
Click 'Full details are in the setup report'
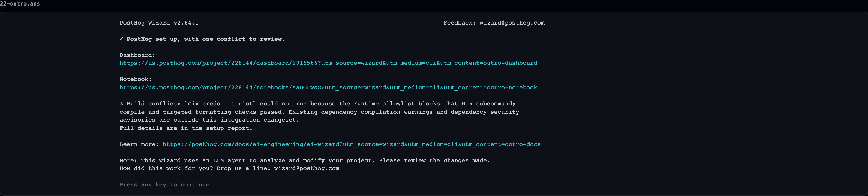(x=186, y=128)
